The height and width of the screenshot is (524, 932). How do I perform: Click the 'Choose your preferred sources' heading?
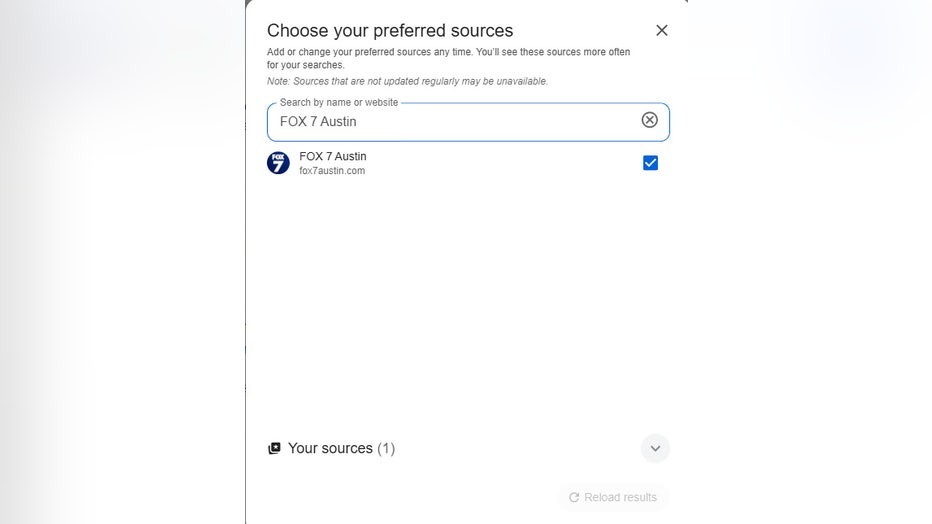(390, 31)
